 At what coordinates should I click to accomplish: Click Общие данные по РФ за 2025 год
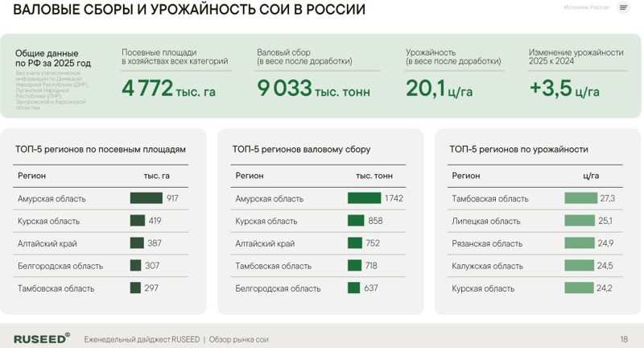click(53, 58)
